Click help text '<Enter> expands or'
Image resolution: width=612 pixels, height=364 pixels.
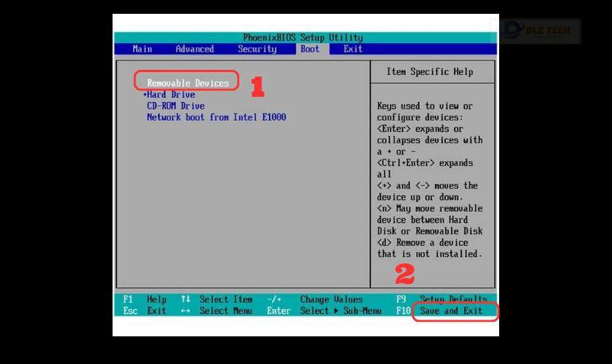pyautogui.click(x=420, y=128)
